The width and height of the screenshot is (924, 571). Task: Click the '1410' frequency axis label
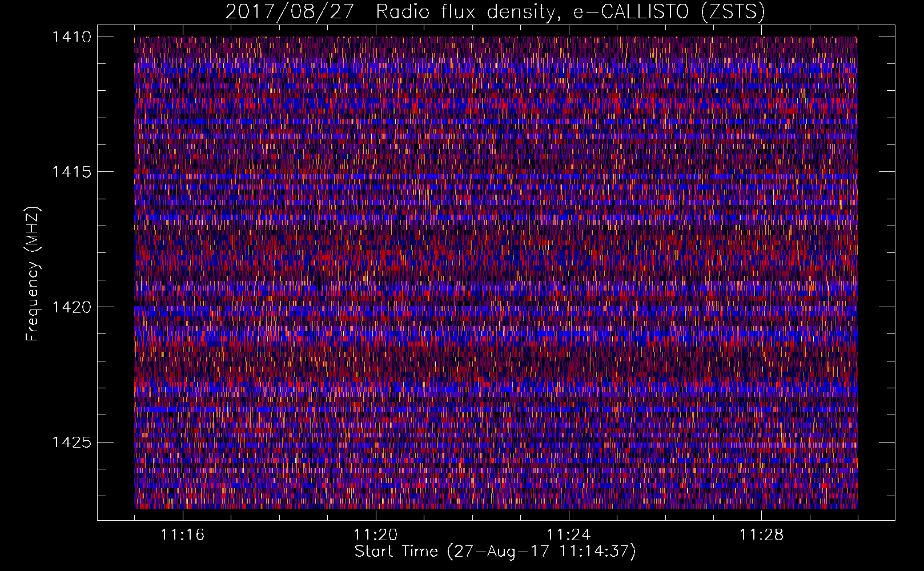(x=72, y=37)
